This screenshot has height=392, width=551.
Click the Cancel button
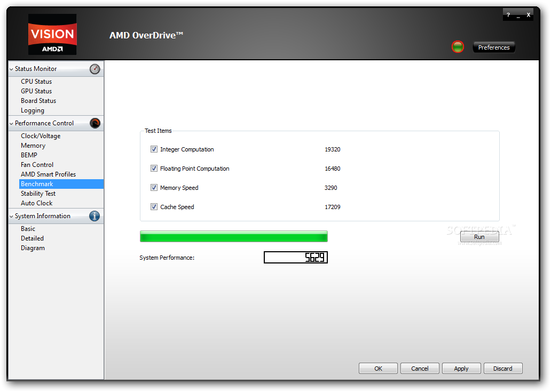[x=420, y=369]
